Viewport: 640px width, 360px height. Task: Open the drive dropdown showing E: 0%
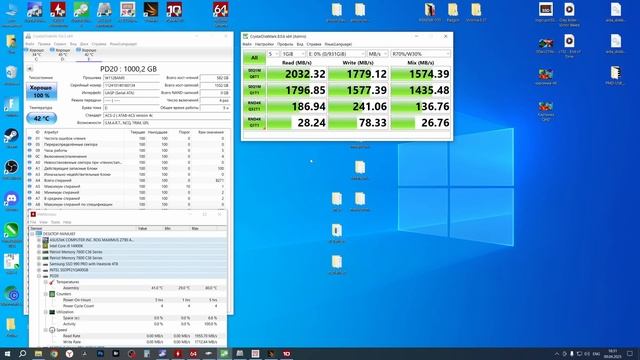point(336,54)
